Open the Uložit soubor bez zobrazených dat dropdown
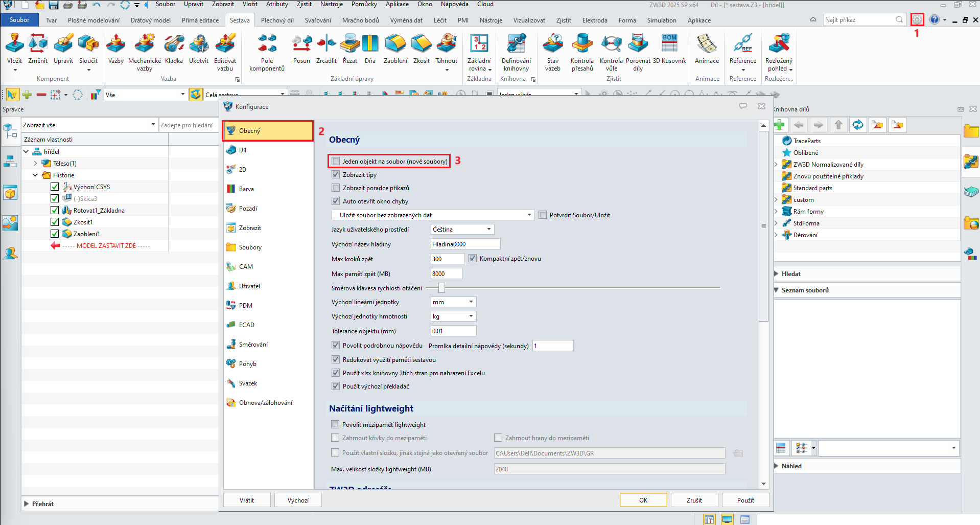 tap(433, 215)
